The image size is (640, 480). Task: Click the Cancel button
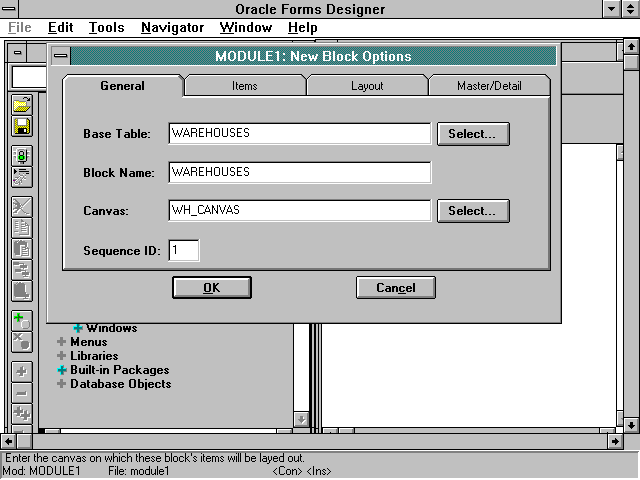(x=395, y=288)
